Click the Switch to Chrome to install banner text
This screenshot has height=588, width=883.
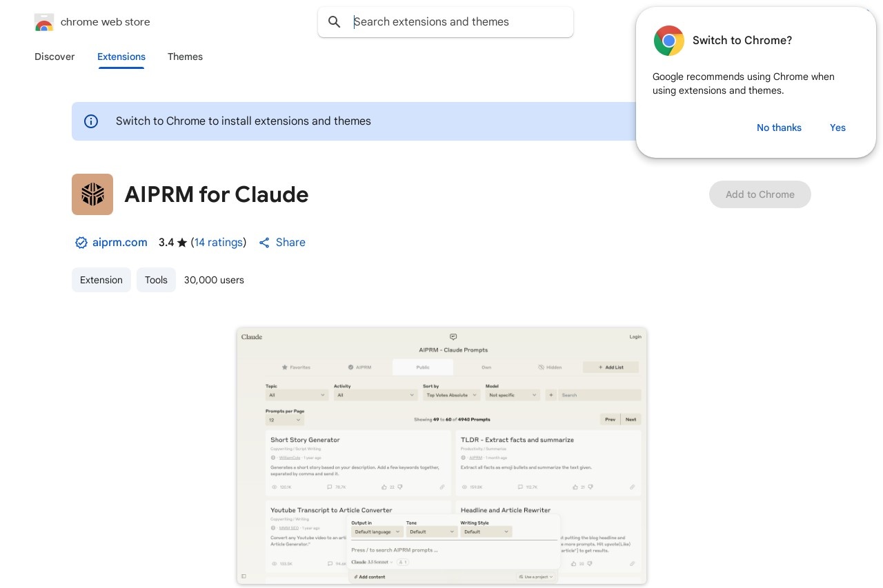coord(244,121)
